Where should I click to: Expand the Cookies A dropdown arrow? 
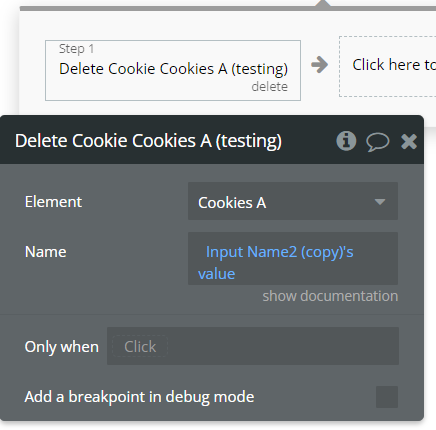[380, 202]
